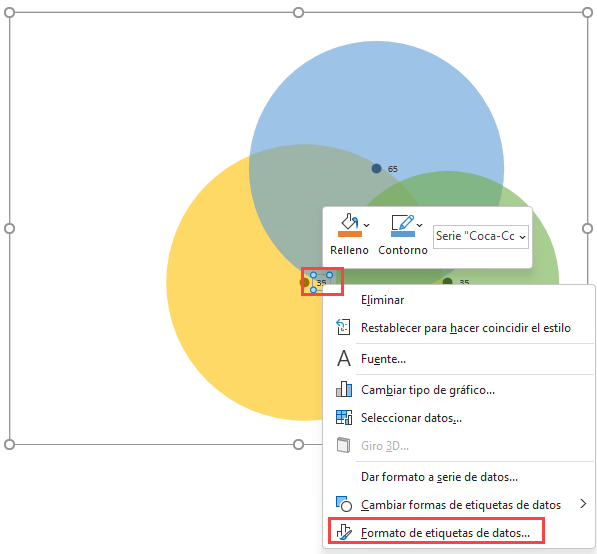Click the chart's top-left corner handle
Viewport: 597px width, 554px height.
10,13
